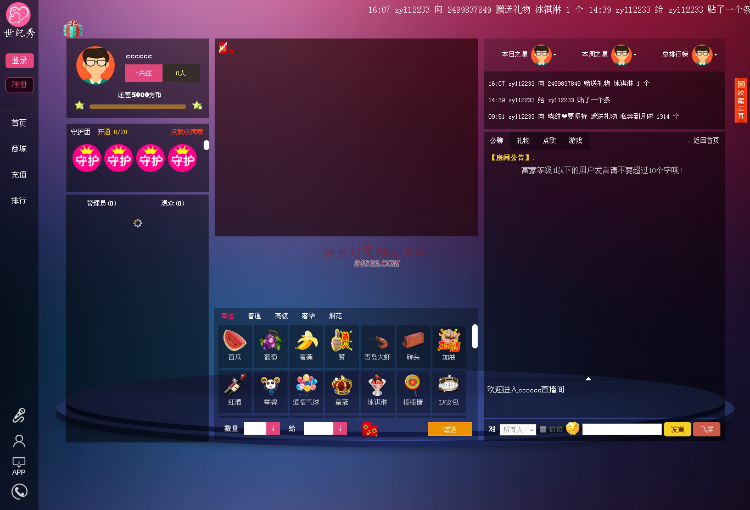Screen dimensions: 750x510
Task: Click the 开通 guardian activation link
Action: click(104, 132)
